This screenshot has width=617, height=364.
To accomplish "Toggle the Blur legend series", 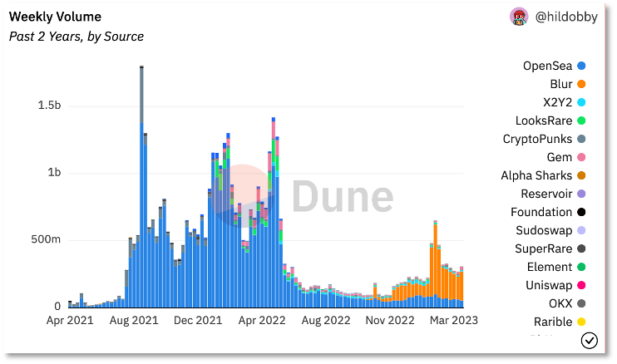I will [568, 84].
